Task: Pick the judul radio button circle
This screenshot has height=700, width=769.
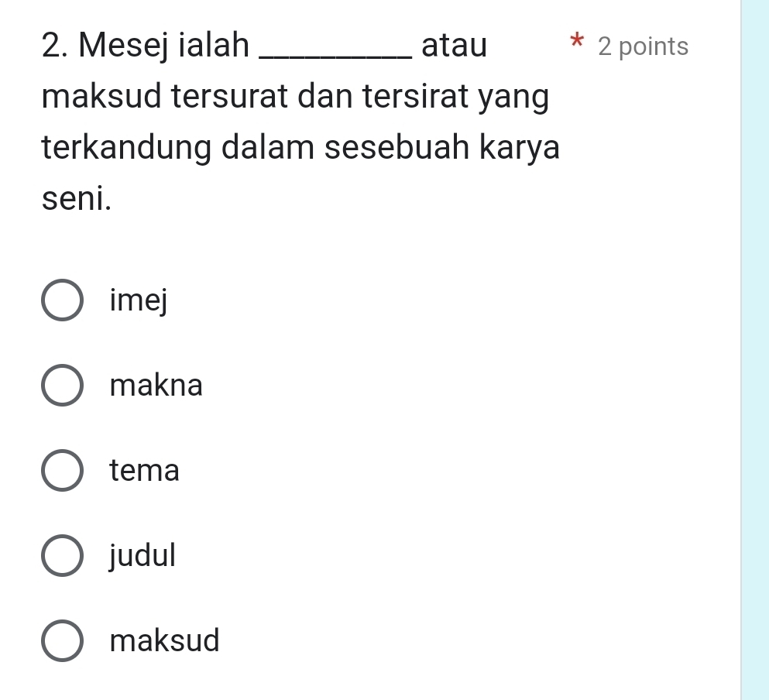Action: coord(62,556)
